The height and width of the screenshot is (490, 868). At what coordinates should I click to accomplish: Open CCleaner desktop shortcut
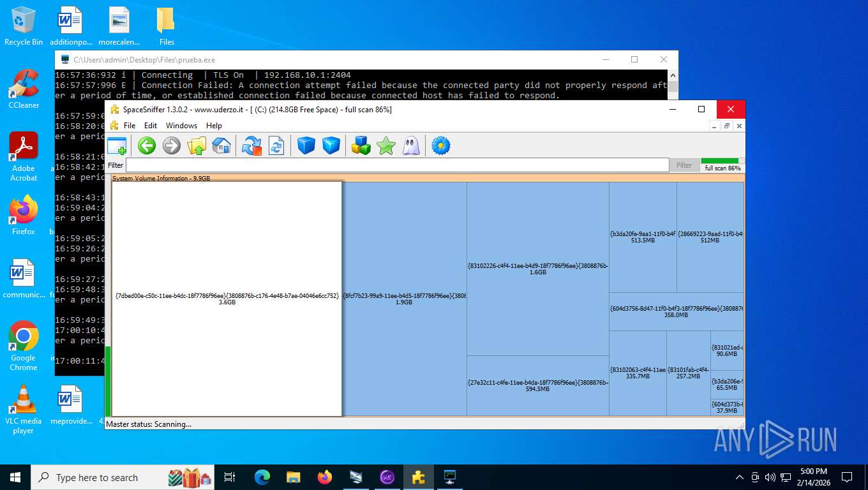(x=24, y=89)
